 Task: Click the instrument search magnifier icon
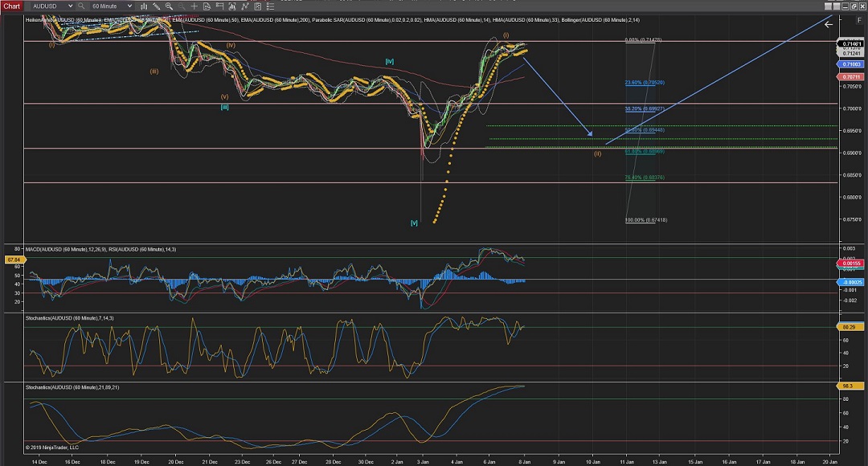point(82,6)
